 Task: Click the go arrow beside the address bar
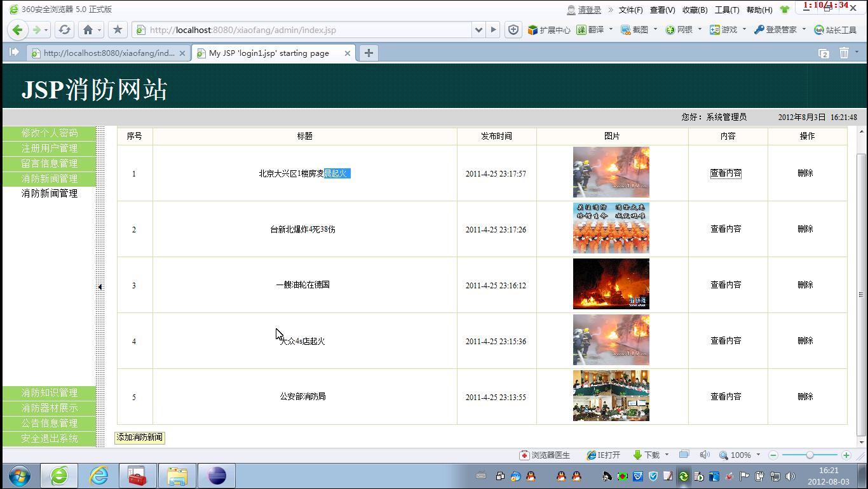pos(493,30)
